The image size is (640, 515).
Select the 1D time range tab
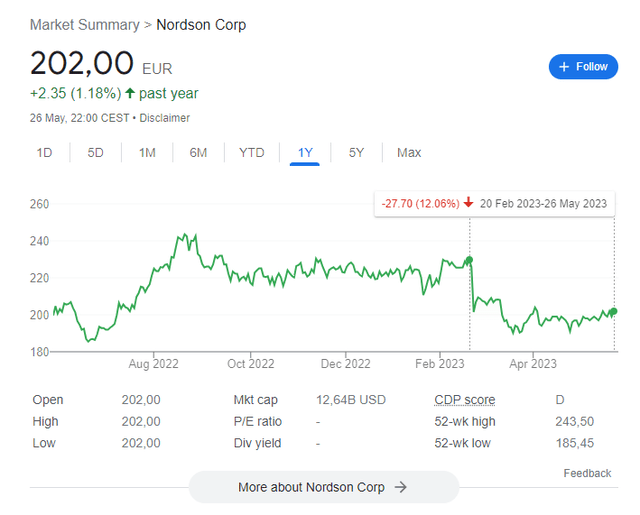(44, 153)
